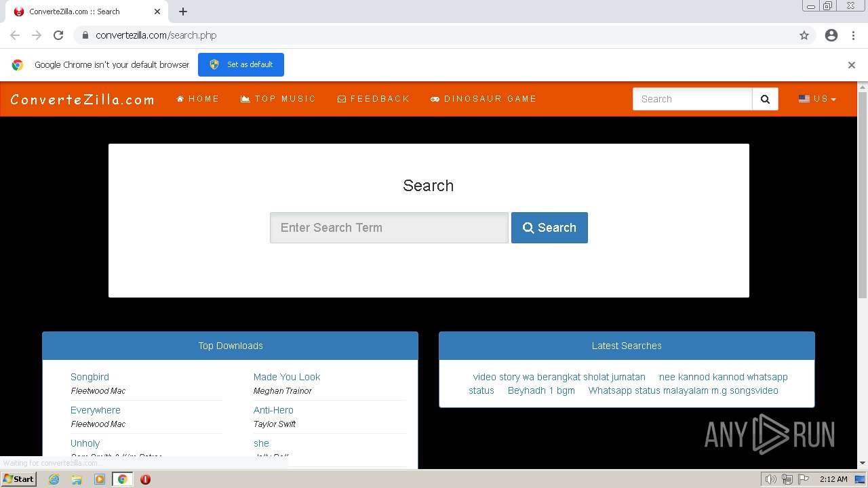Click the Top Downloads panel header
This screenshot has width=868, height=488.
click(231, 346)
